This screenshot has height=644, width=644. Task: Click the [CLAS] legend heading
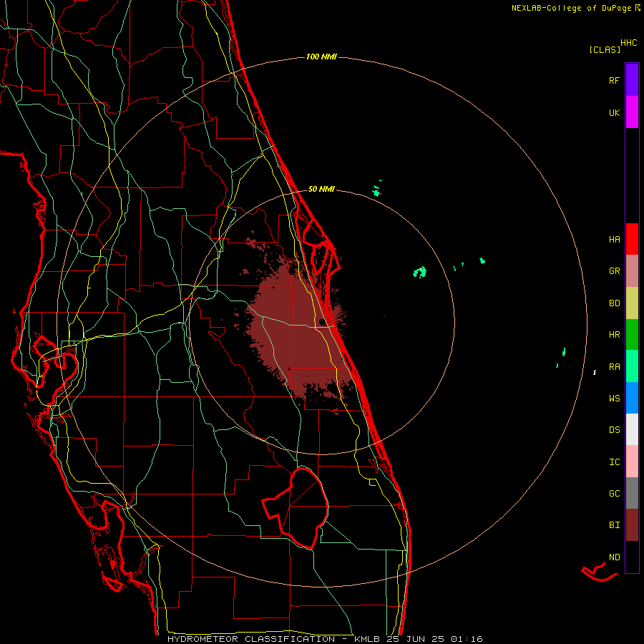pos(605,49)
